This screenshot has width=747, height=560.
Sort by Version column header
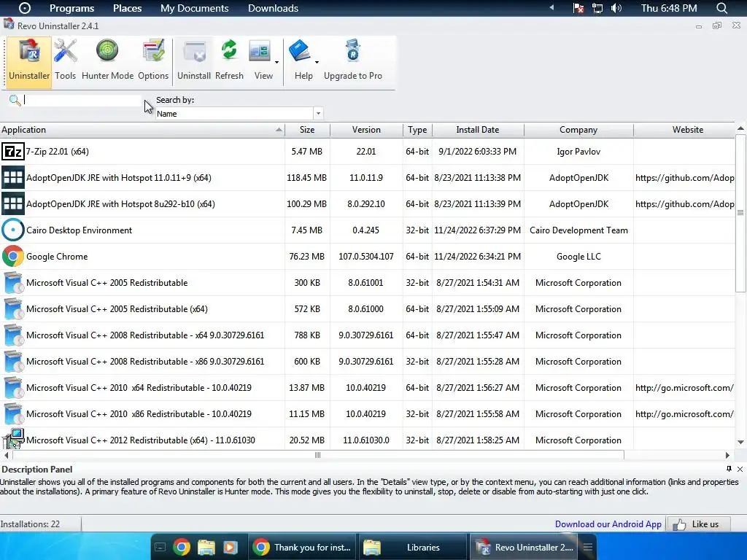[x=366, y=130]
